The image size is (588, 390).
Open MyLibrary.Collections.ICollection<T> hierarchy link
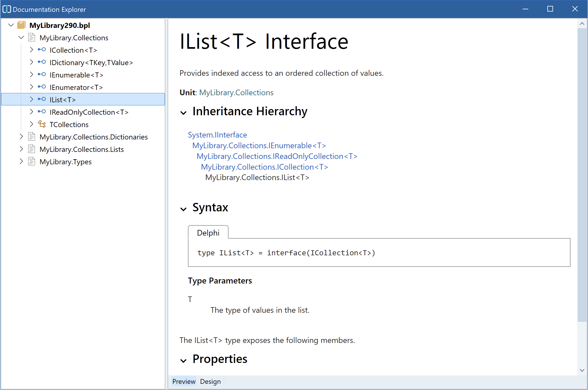pos(264,167)
